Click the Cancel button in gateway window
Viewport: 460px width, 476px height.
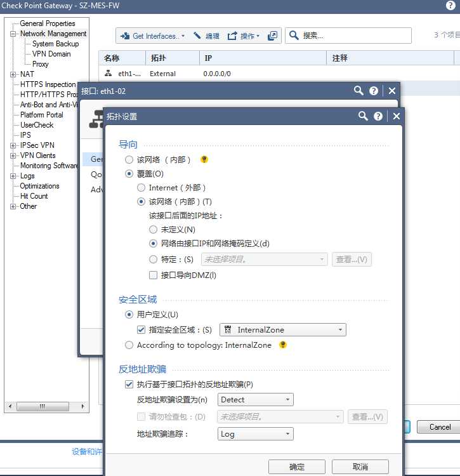point(440,427)
